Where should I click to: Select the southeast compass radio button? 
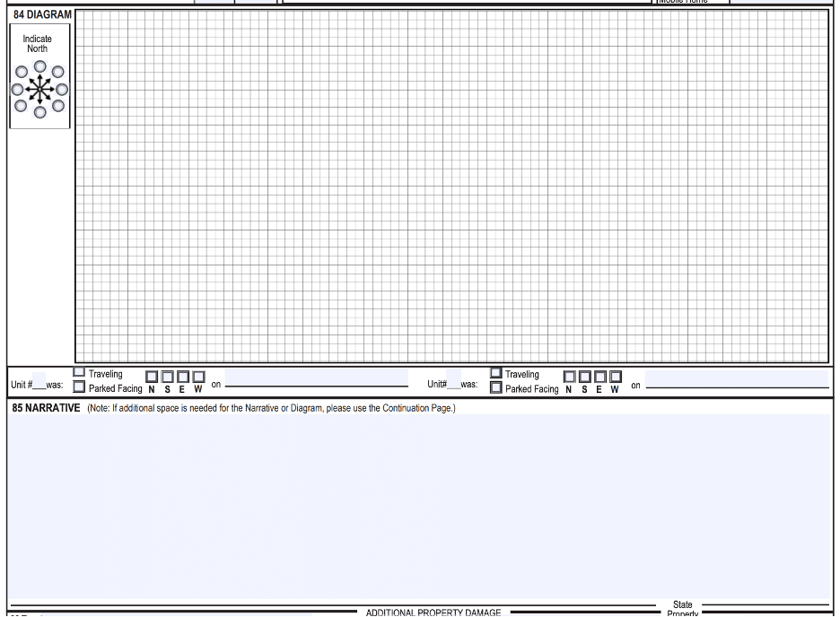pos(57,106)
